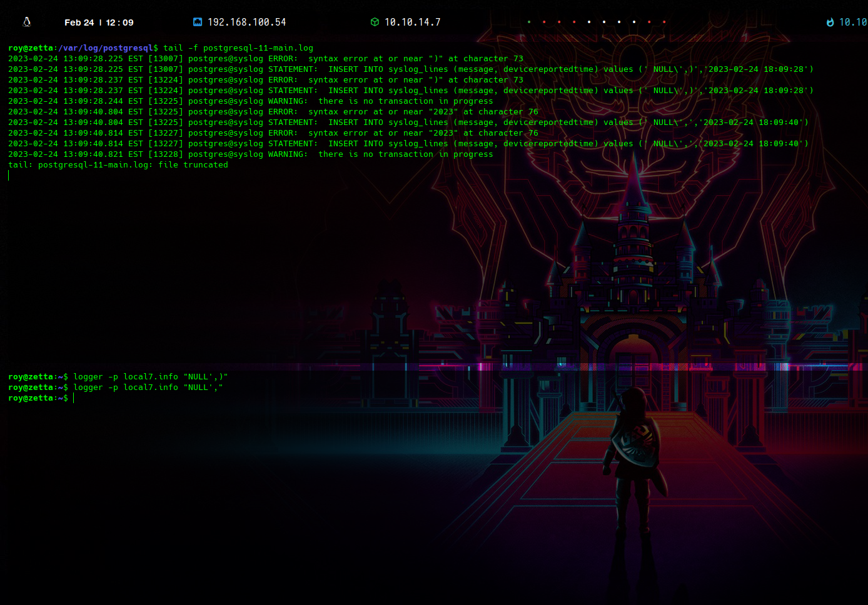Click the Tux penguin launcher icon
Image resolution: width=868 pixels, height=605 pixels.
coord(27,22)
